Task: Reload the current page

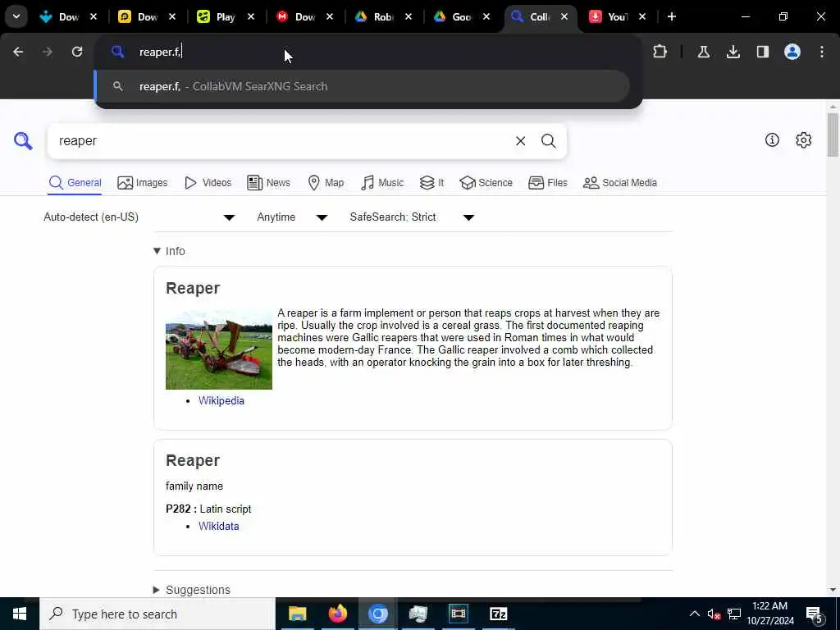Action: (x=77, y=52)
